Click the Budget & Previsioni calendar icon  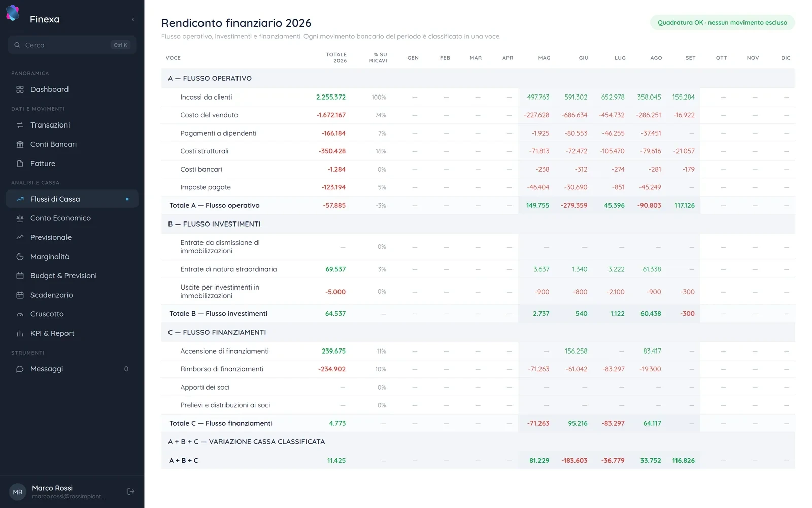pyautogui.click(x=20, y=276)
